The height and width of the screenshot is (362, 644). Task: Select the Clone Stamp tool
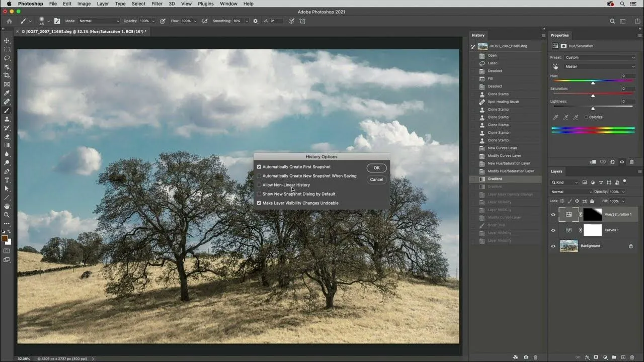click(7, 119)
